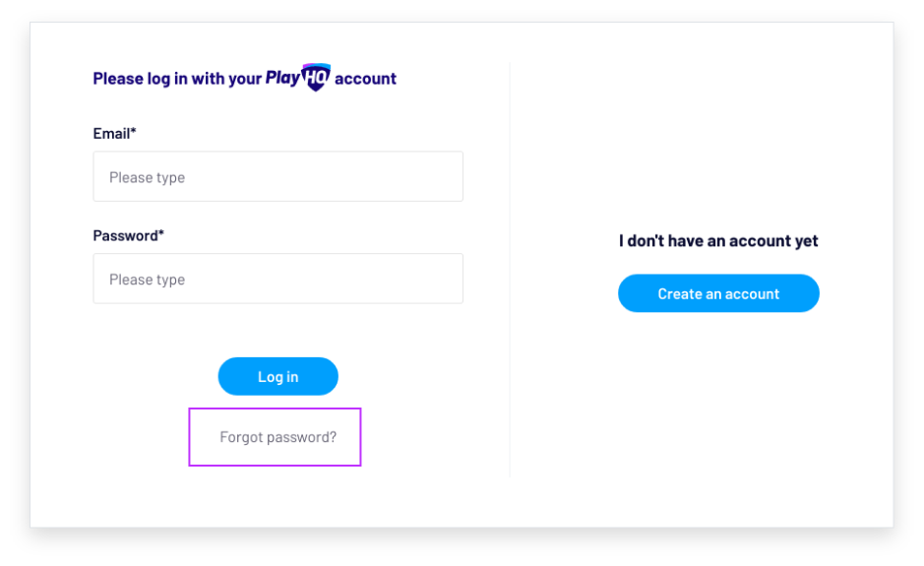Click the asterisk beside the Password label
This screenshot has width=924, height=566.
pos(161,234)
